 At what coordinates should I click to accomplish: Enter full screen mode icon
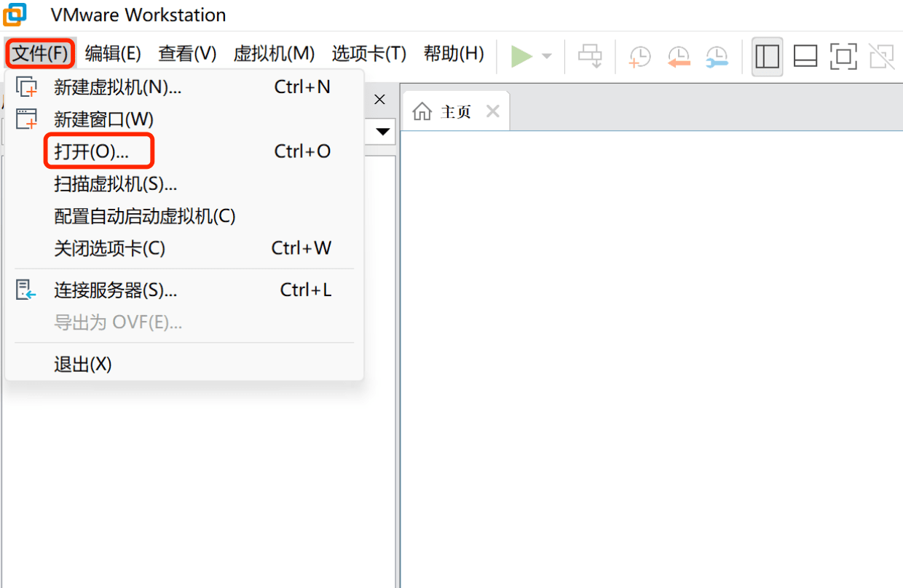pos(843,57)
